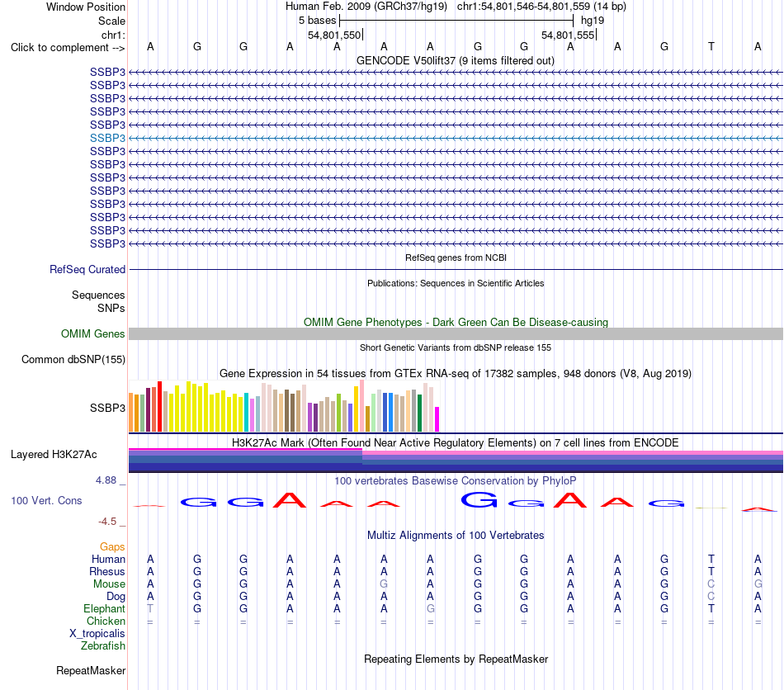
Task: Click the RepeatMasker track label
Action: (91, 670)
